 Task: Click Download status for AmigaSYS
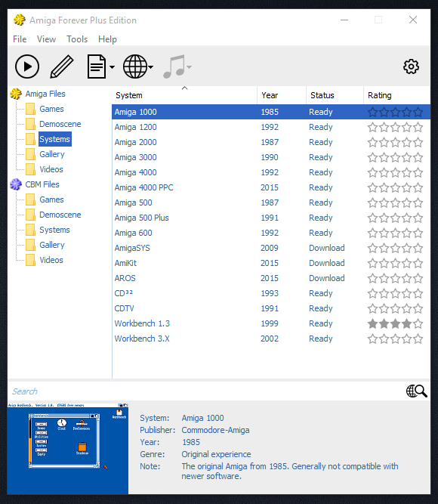(x=326, y=248)
